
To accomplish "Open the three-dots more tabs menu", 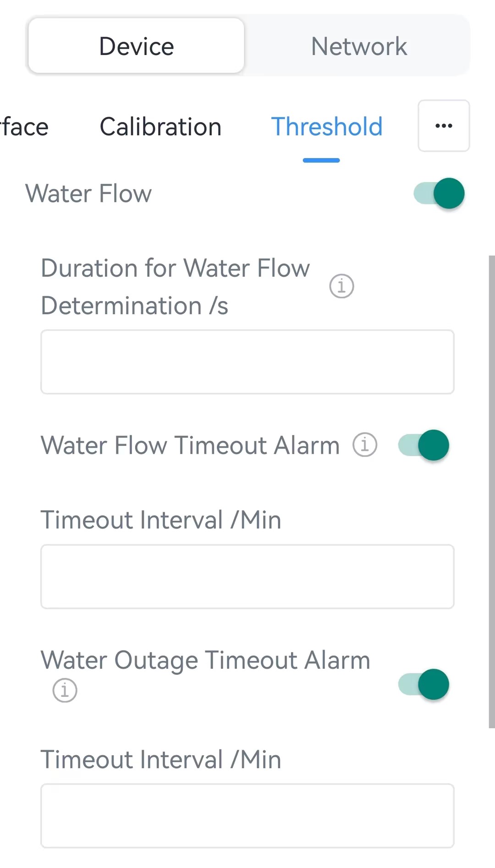I will pyautogui.click(x=443, y=126).
